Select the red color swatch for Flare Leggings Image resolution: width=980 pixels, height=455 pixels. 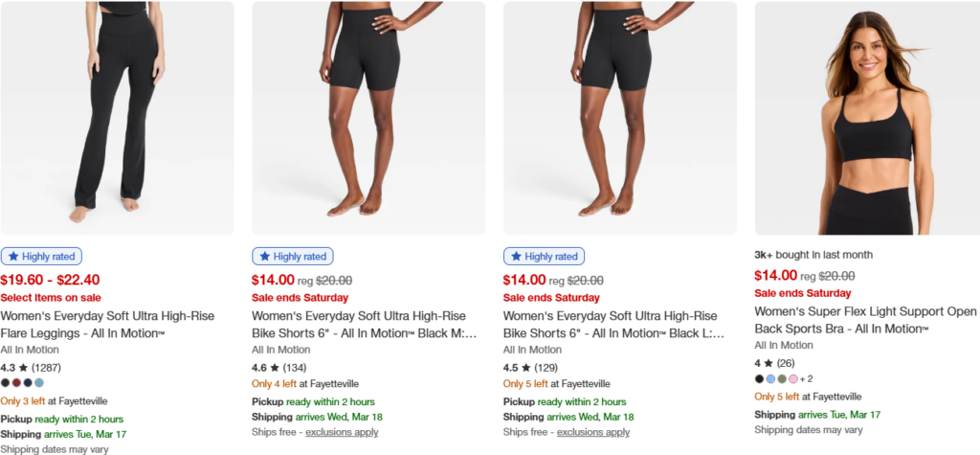17,382
